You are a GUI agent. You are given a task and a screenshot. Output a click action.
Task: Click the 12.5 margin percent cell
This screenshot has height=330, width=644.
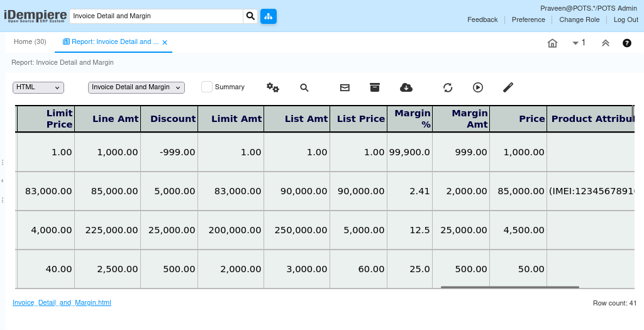410,230
